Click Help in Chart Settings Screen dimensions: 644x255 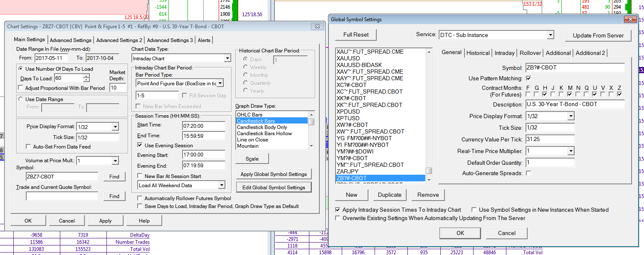click(x=144, y=221)
